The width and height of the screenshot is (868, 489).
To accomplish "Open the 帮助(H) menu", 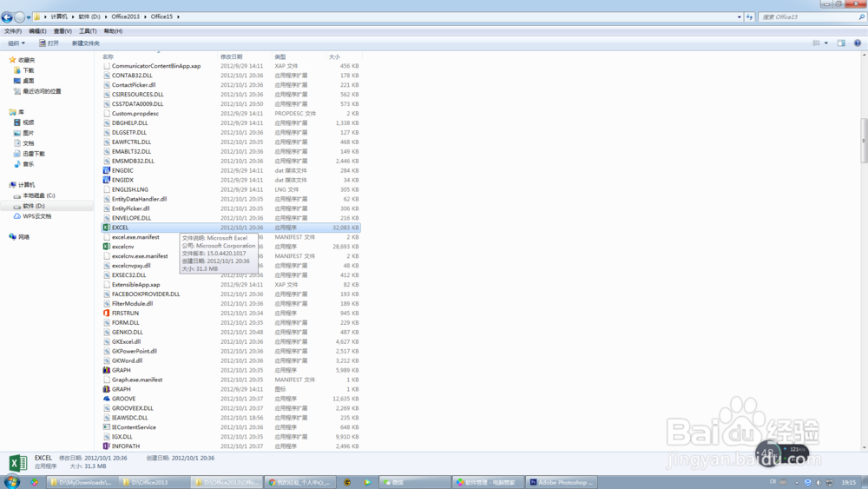I will (x=113, y=31).
